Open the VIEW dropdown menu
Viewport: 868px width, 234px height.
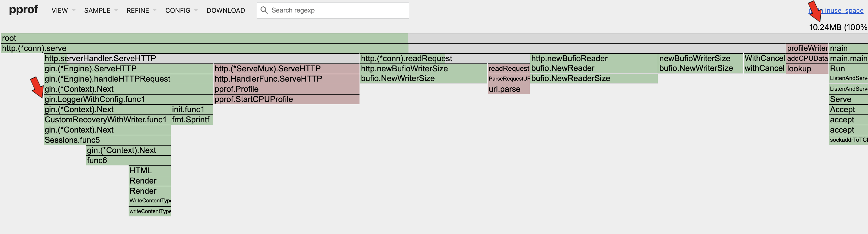[60, 10]
